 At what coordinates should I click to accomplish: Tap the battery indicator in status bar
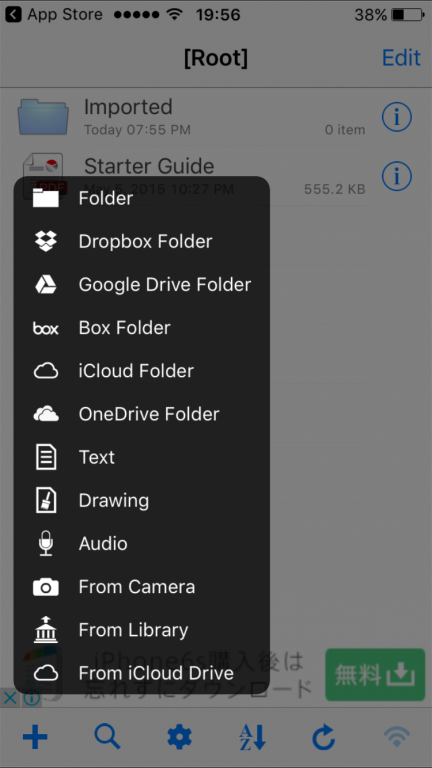(x=408, y=15)
